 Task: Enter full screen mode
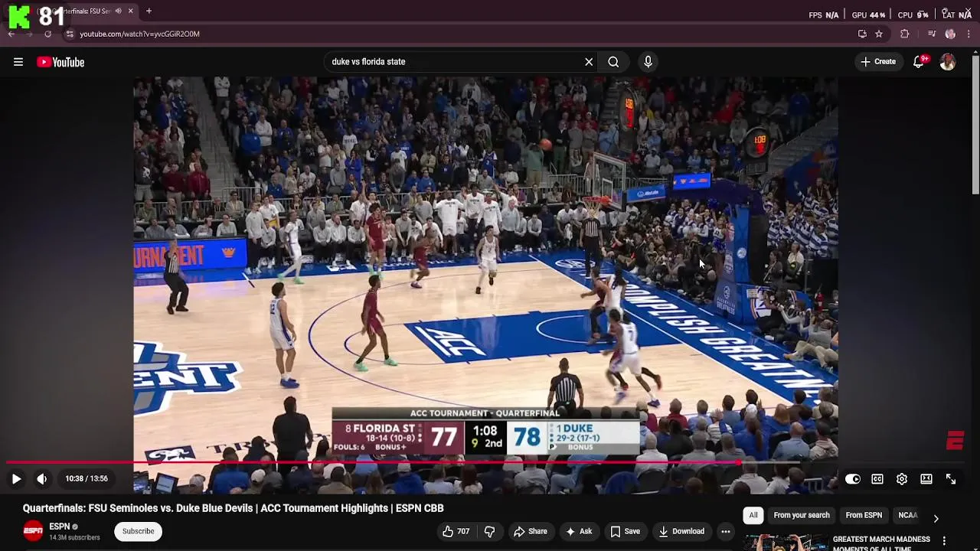(x=951, y=479)
